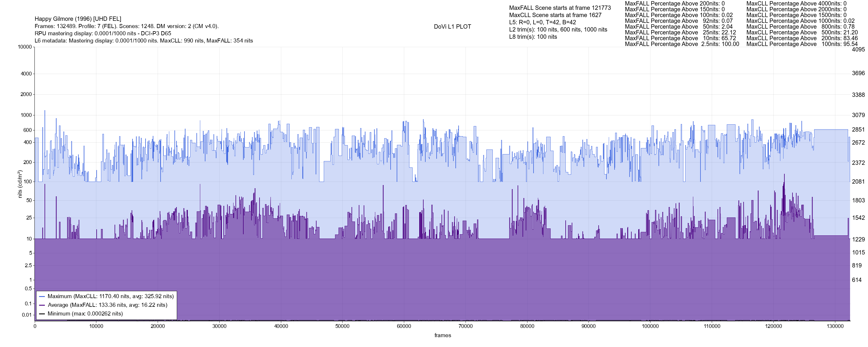Click the 10000 nits y-axis tick label
868x347 pixels.
click(25, 47)
